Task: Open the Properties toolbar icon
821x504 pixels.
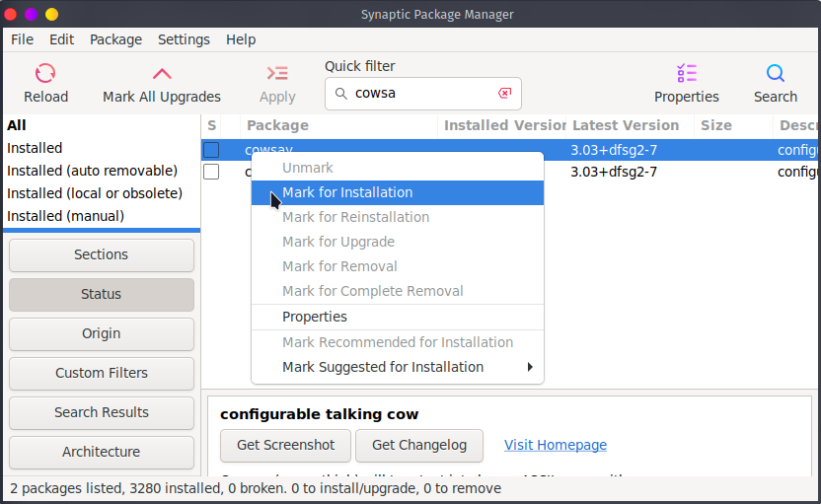Action: click(687, 73)
